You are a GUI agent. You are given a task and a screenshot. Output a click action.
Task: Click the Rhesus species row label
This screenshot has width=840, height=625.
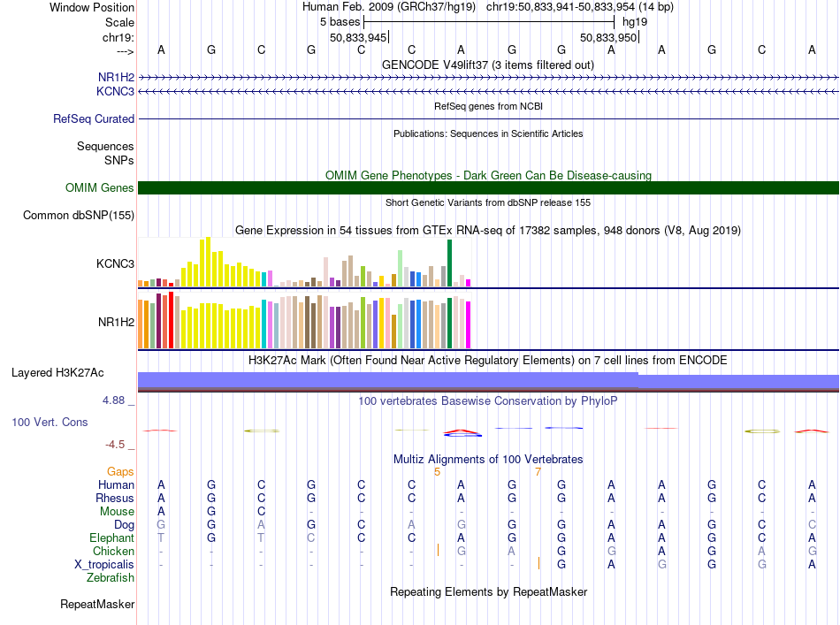115,498
